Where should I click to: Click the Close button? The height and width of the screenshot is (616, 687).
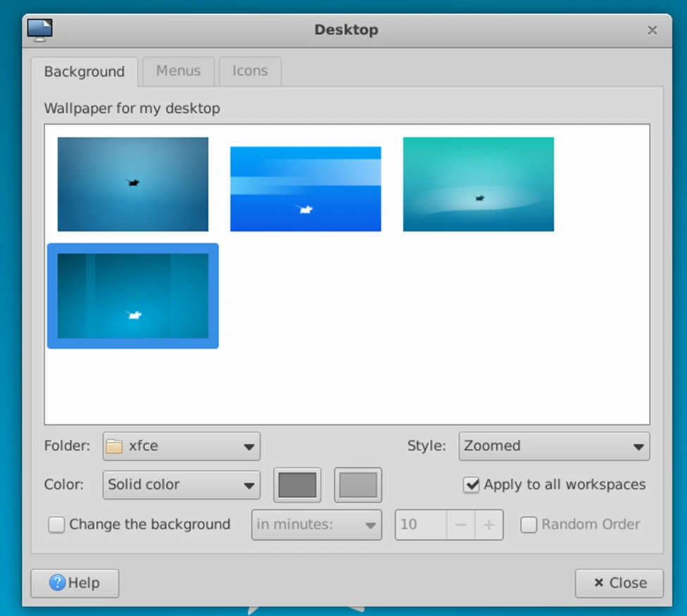coord(619,583)
